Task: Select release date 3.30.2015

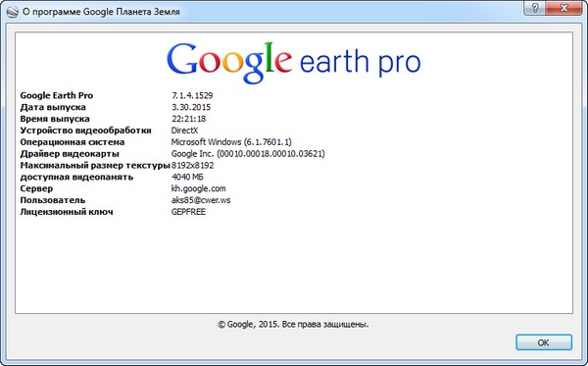Action: click(191, 107)
